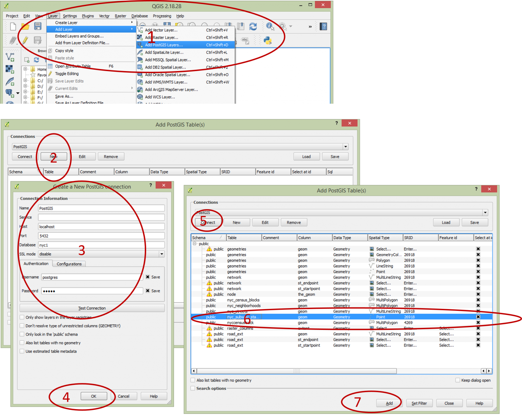The image size is (522, 420).
Task: Click the Test Connection button
Action: 92,308
